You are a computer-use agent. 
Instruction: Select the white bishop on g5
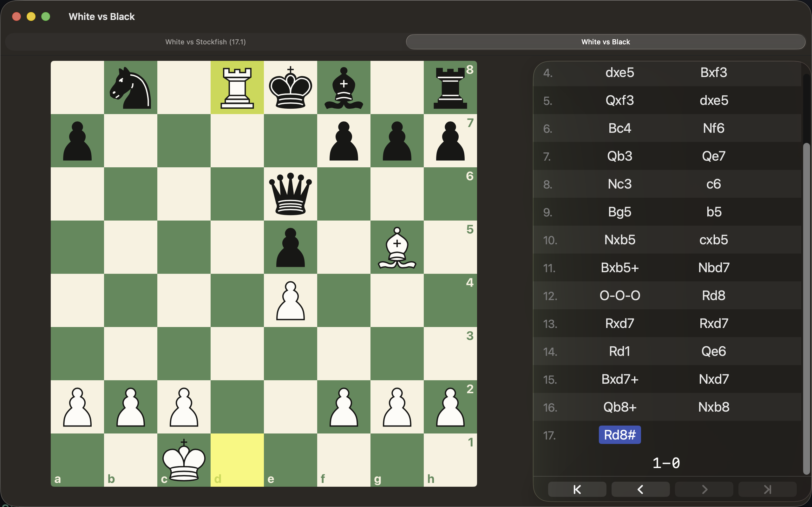pos(397,247)
